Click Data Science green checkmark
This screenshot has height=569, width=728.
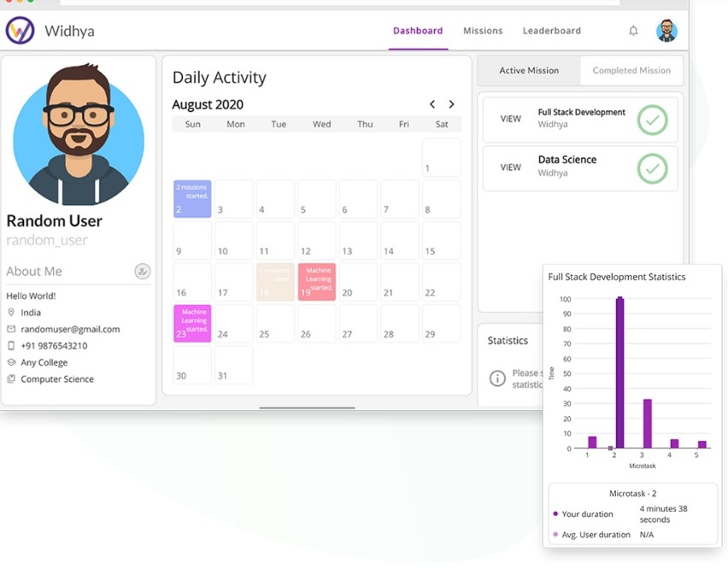point(652,168)
